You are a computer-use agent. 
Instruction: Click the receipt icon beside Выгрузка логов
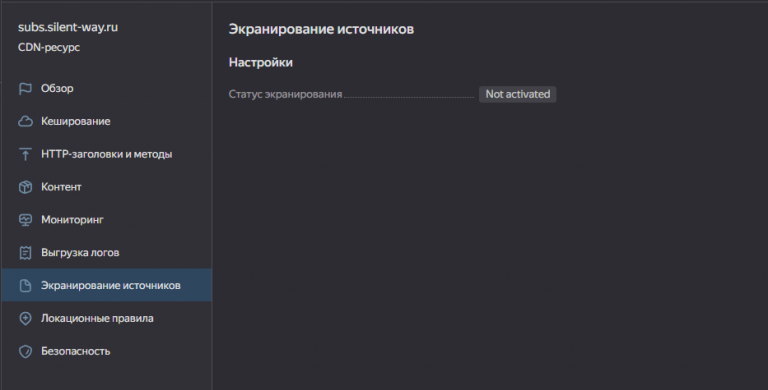25,253
